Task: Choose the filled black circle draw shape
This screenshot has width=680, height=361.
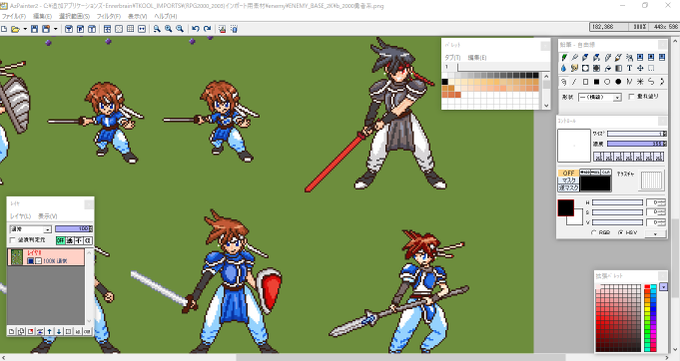Action: click(618, 82)
